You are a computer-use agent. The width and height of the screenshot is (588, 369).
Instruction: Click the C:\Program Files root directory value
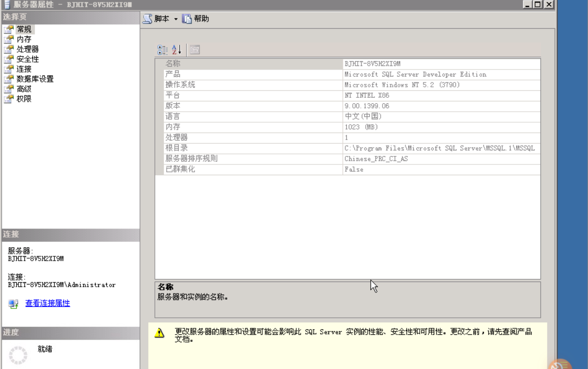click(x=440, y=148)
